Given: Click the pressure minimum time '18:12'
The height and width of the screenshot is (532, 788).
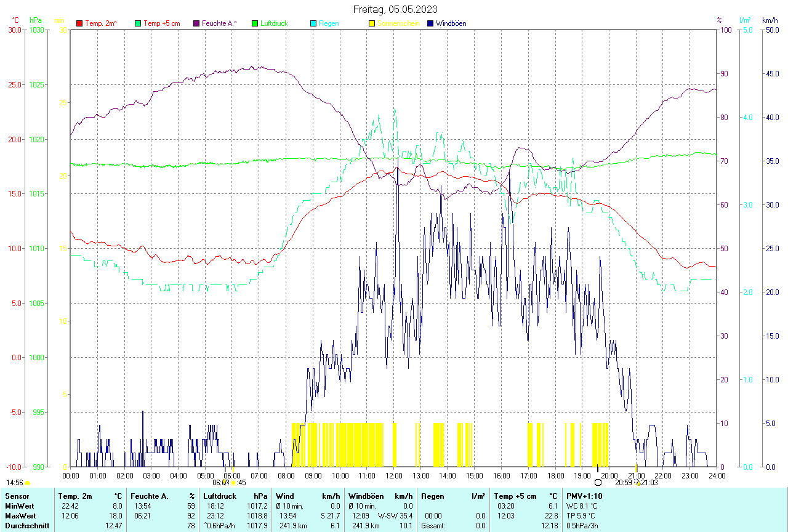Looking at the screenshot, I should pos(215,506).
